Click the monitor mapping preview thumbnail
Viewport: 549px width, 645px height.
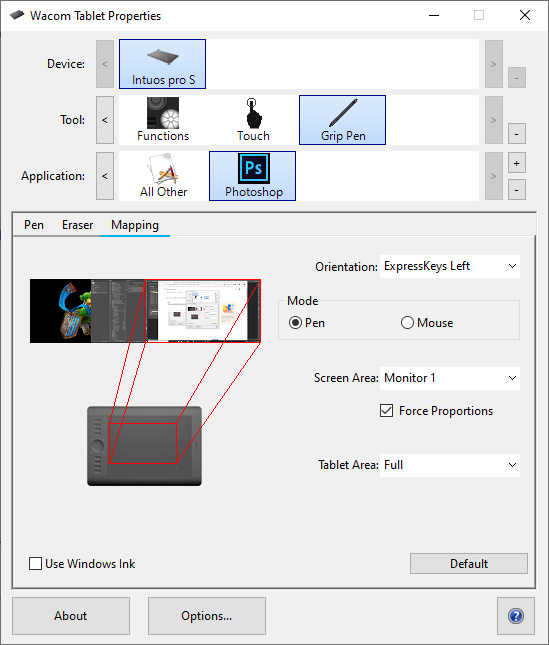(145, 311)
